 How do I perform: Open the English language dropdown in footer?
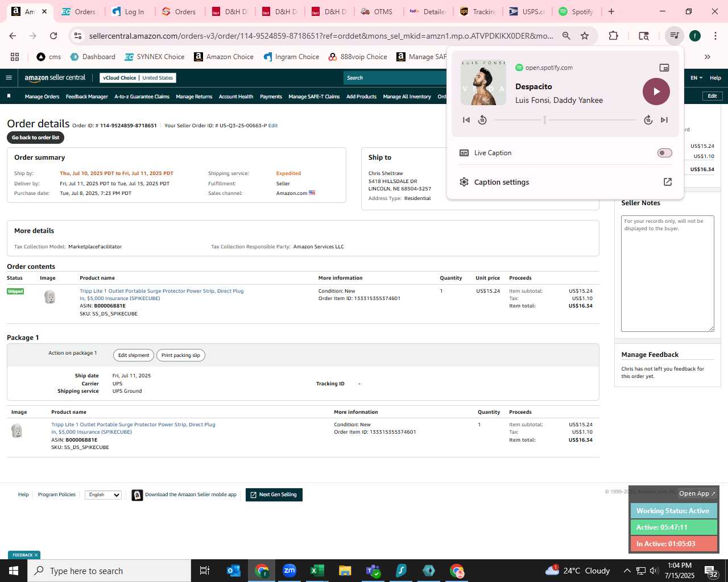click(x=103, y=495)
